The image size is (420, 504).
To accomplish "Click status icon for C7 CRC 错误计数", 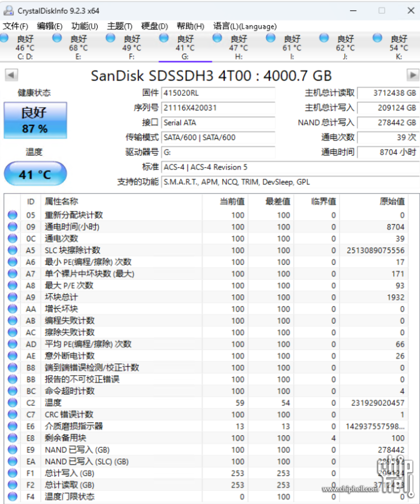I will point(12,414).
